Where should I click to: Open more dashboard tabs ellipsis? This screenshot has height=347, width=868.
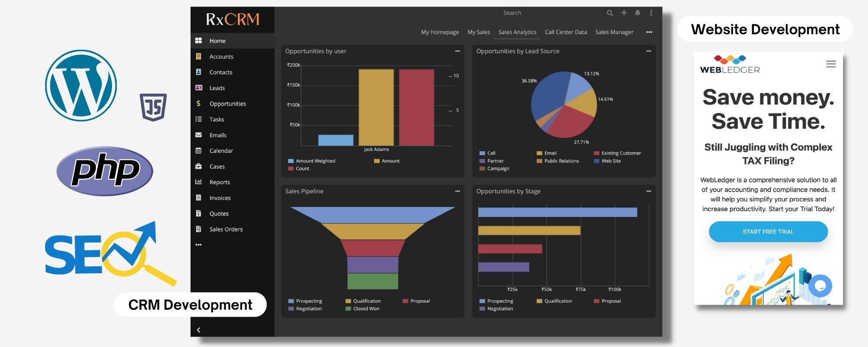[x=649, y=32]
